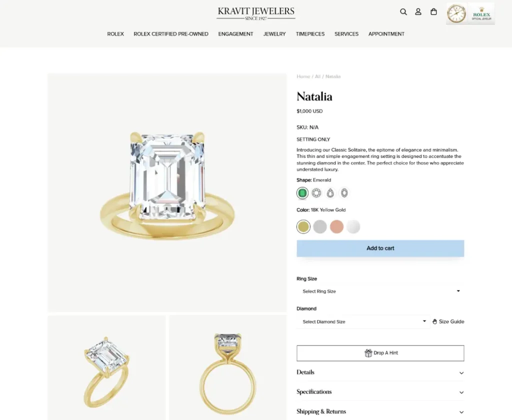Click the Drop A Hint button
Viewport: 512px width, 420px height.
[380, 353]
